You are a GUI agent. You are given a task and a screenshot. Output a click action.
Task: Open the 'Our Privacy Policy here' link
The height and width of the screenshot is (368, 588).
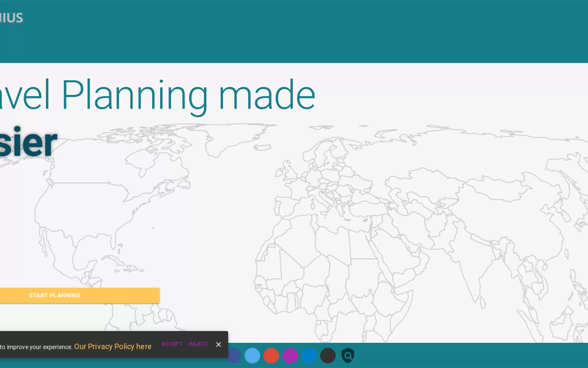tap(113, 346)
